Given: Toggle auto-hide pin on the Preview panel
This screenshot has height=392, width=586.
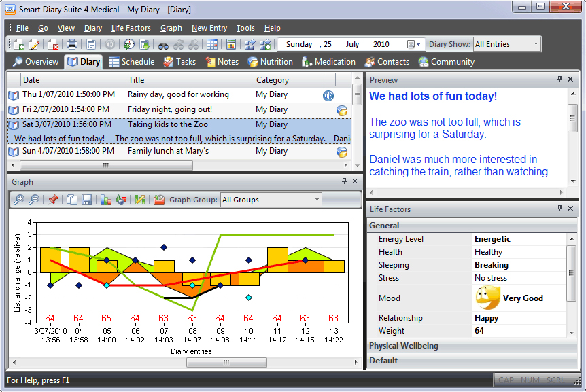Looking at the screenshot, I should click(559, 79).
